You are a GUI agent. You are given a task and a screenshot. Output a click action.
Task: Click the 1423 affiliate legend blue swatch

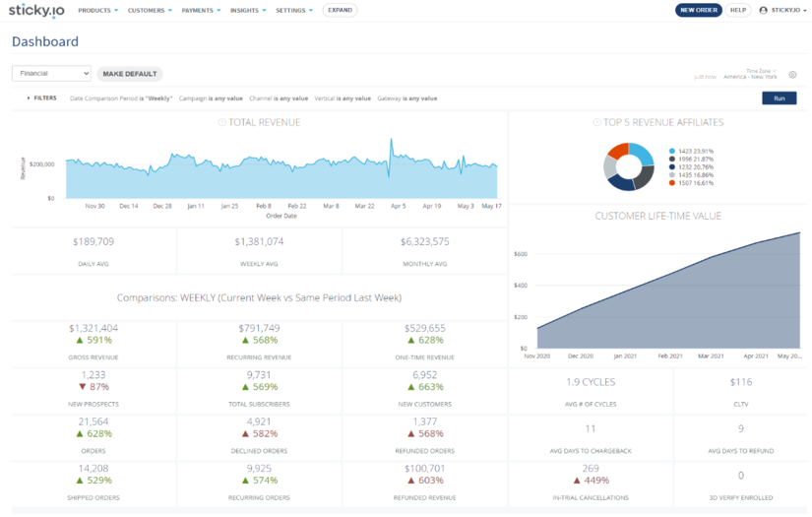pos(671,152)
